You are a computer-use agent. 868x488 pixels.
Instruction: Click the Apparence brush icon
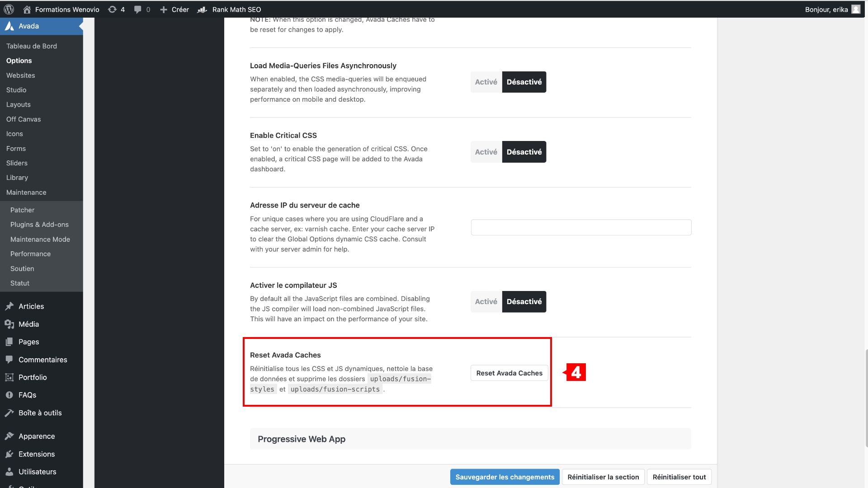[x=9, y=436]
